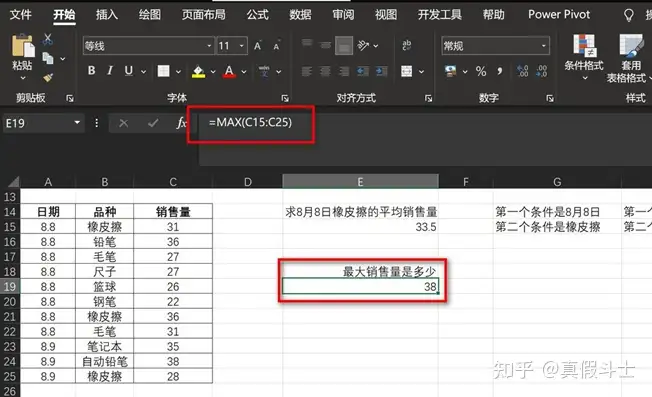Click the Paste clipboard icon

click(23, 46)
